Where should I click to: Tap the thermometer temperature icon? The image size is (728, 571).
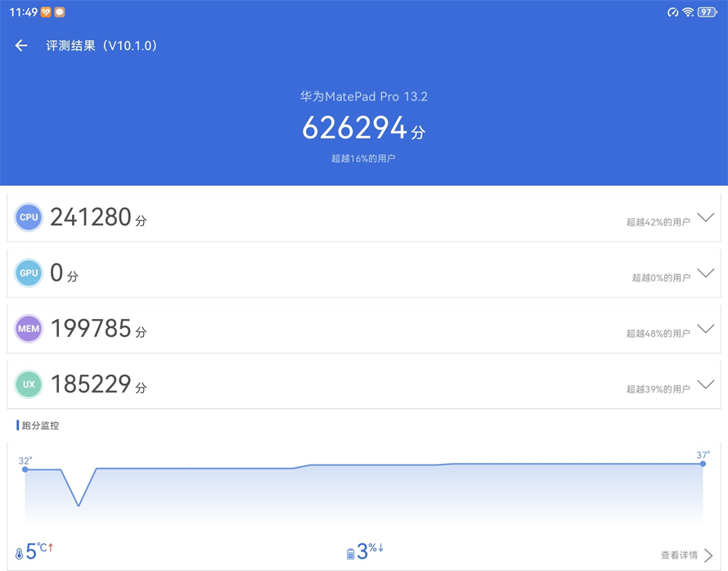pyautogui.click(x=19, y=553)
